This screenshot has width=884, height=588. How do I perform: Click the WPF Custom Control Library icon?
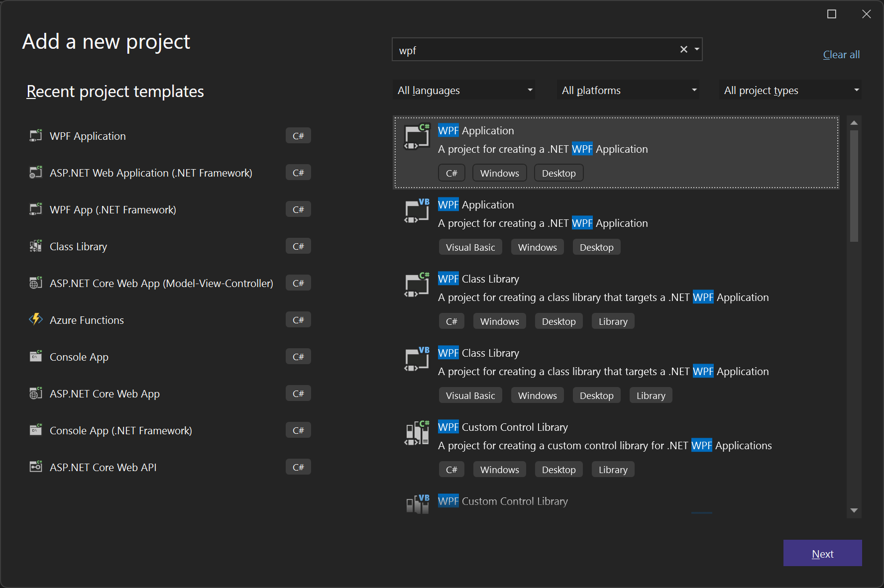[417, 433]
